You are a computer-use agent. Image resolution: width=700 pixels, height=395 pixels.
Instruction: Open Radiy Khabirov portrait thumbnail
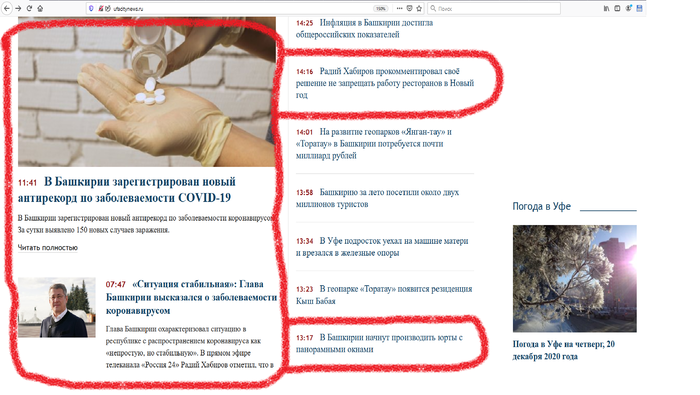[x=57, y=307]
